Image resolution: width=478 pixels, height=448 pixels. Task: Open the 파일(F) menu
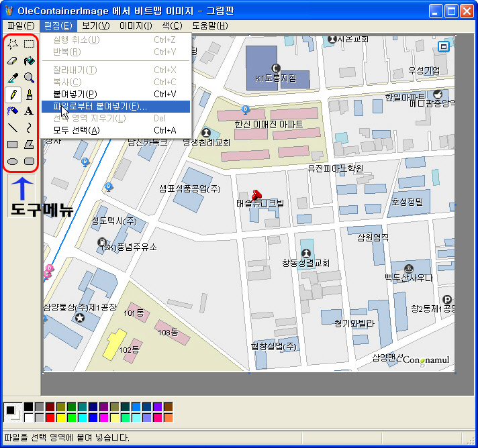[x=21, y=26]
